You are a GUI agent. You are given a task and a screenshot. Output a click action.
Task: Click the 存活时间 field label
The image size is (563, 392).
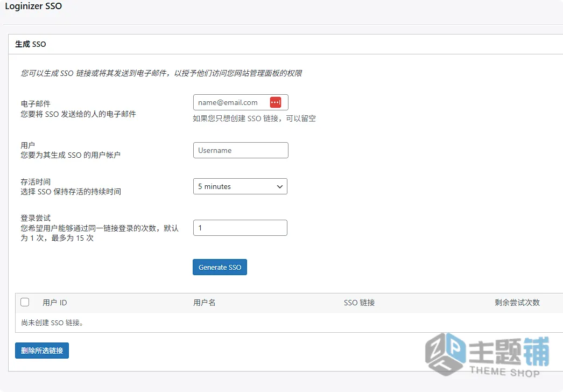tap(36, 182)
